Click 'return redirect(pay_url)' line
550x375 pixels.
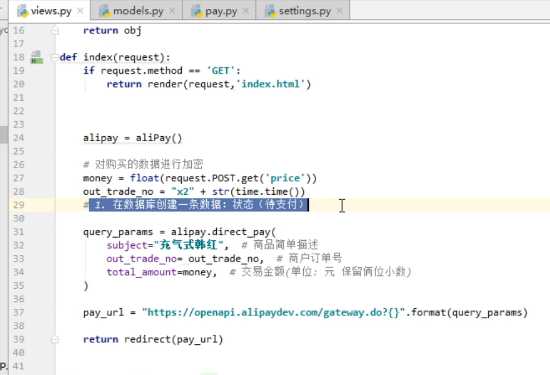tap(153, 340)
